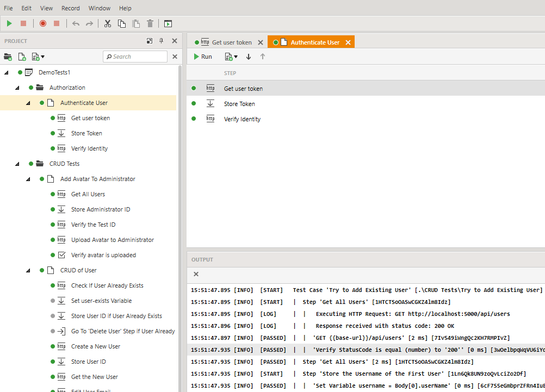Click the 'Verify StatusCode is equal' log line
This screenshot has width=545, height=392.
(366, 350)
